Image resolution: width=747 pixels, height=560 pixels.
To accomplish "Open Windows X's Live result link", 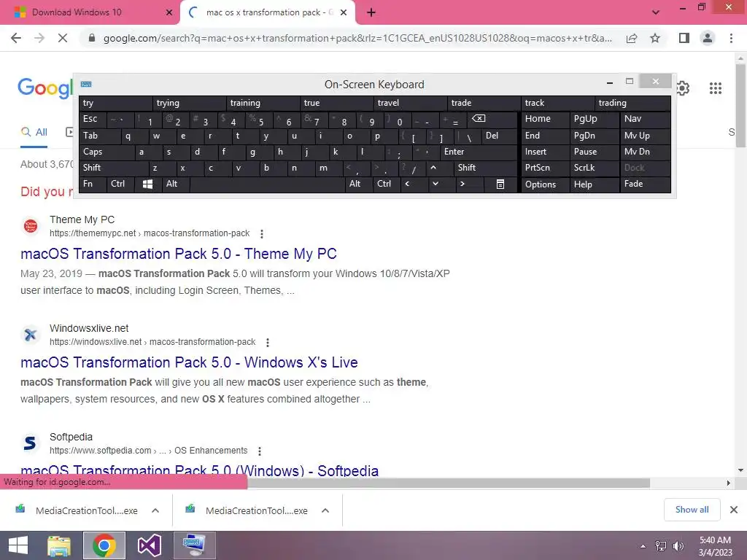I will click(x=189, y=362).
